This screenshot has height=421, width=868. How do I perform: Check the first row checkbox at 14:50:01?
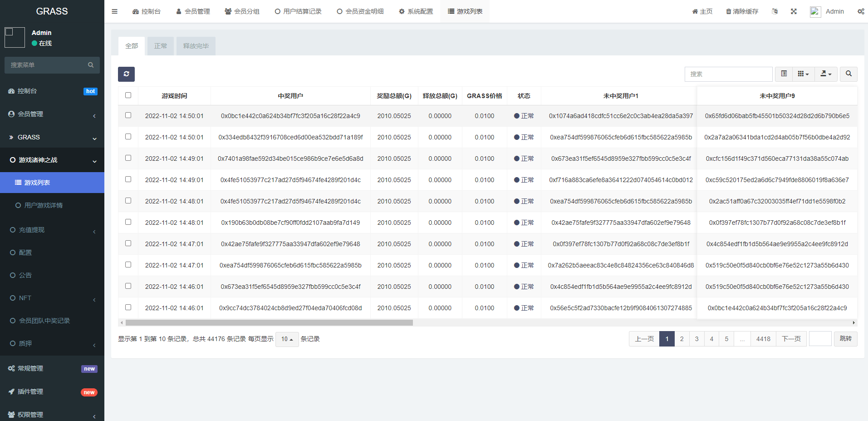[x=128, y=115]
